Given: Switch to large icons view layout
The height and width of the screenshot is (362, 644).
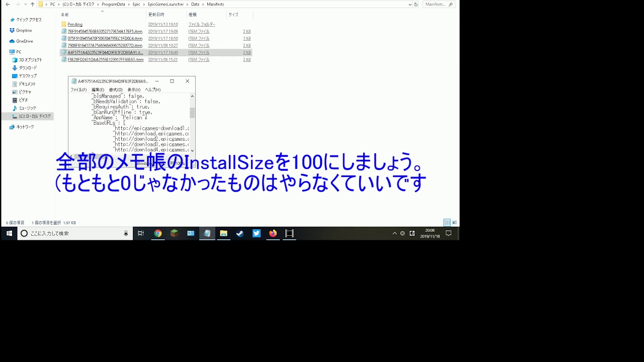Looking at the screenshot, I should [454, 222].
